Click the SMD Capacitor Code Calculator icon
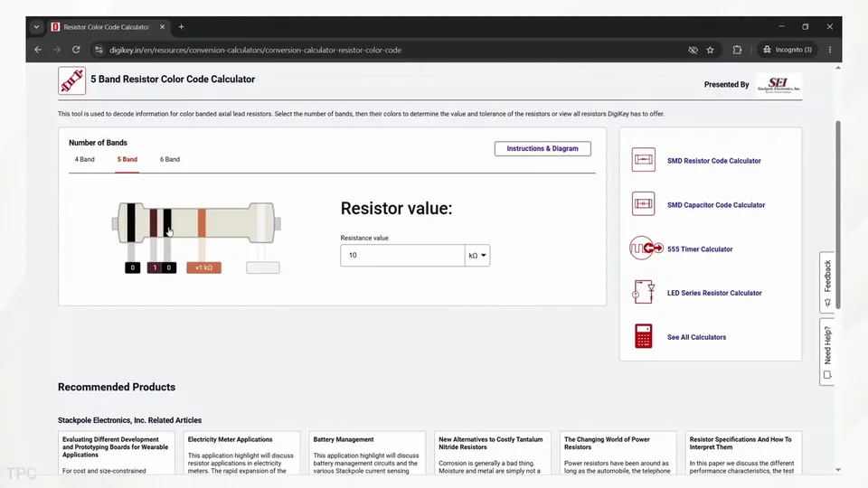The image size is (868, 488). tap(643, 204)
